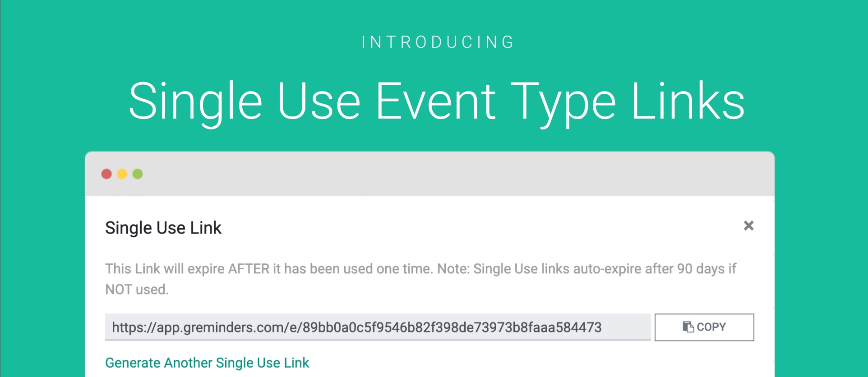Click the red traffic light dot
This screenshot has width=868, height=377.
pos(106,174)
